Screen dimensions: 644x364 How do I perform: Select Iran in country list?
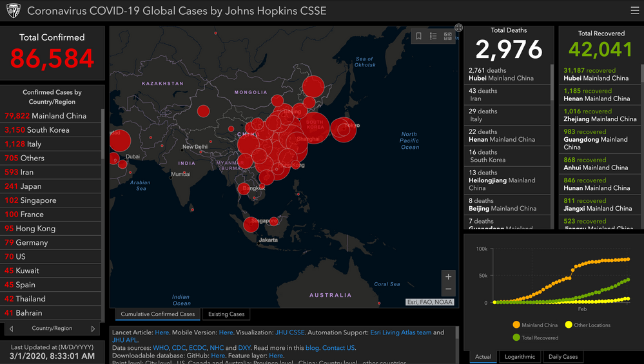pos(51,173)
